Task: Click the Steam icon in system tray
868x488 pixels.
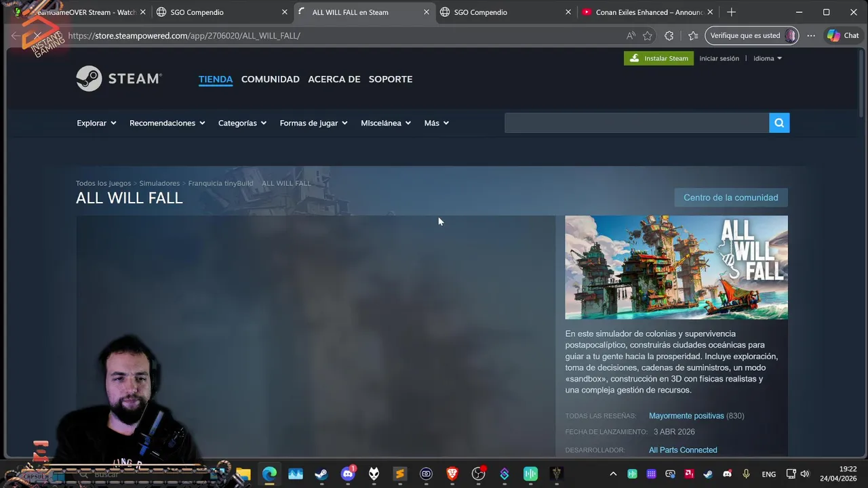Action: pyautogui.click(x=708, y=474)
